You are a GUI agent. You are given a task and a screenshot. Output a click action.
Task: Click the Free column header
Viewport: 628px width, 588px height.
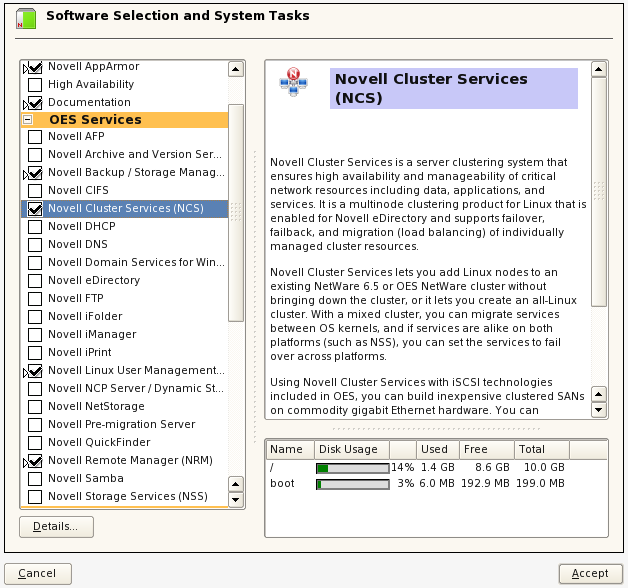click(x=487, y=449)
